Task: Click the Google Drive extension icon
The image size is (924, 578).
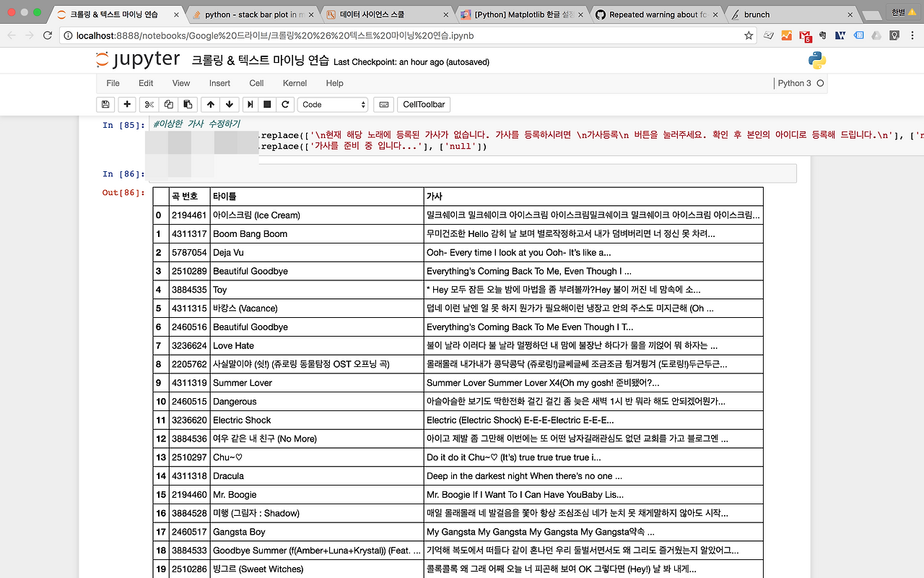Action: (876, 35)
